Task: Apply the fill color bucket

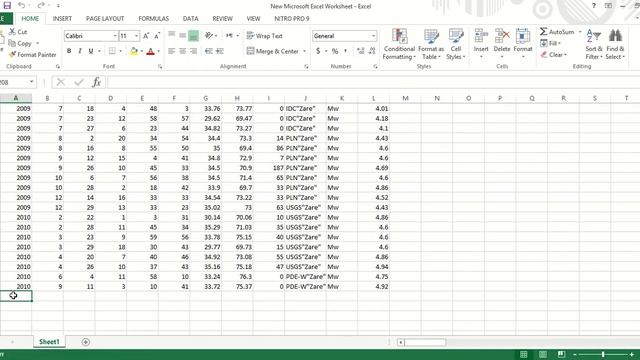Action: 133,51
